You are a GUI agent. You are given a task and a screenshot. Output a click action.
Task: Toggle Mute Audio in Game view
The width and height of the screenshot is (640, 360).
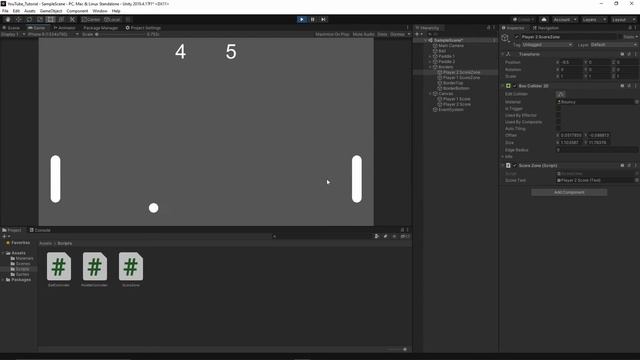pos(363,34)
